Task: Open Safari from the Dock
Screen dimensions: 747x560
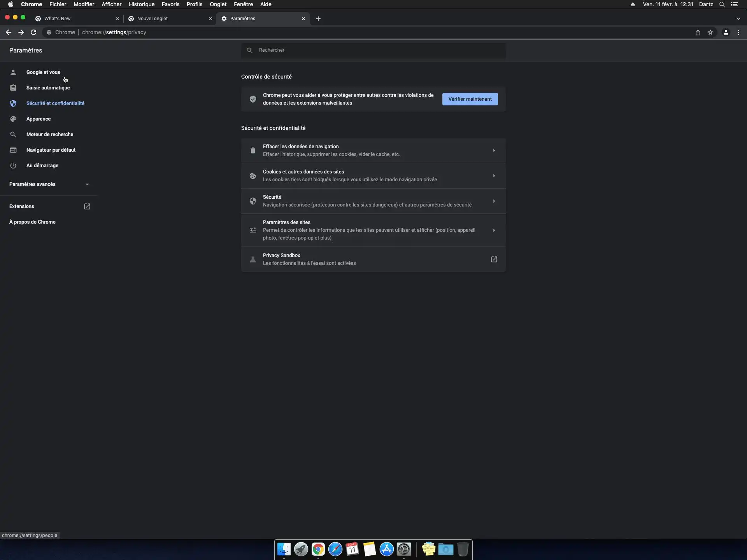Action: (335, 549)
